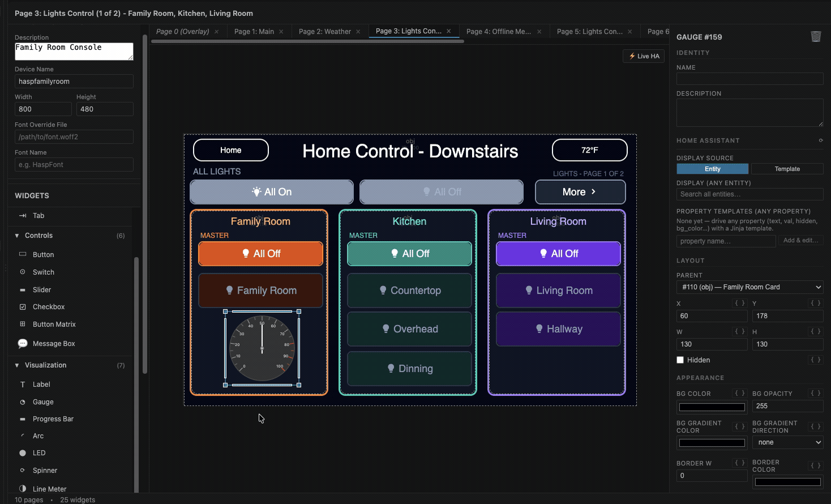831x504 pixels.
Task: Delete Gauge #159 with the trash icon
Action: (816, 37)
